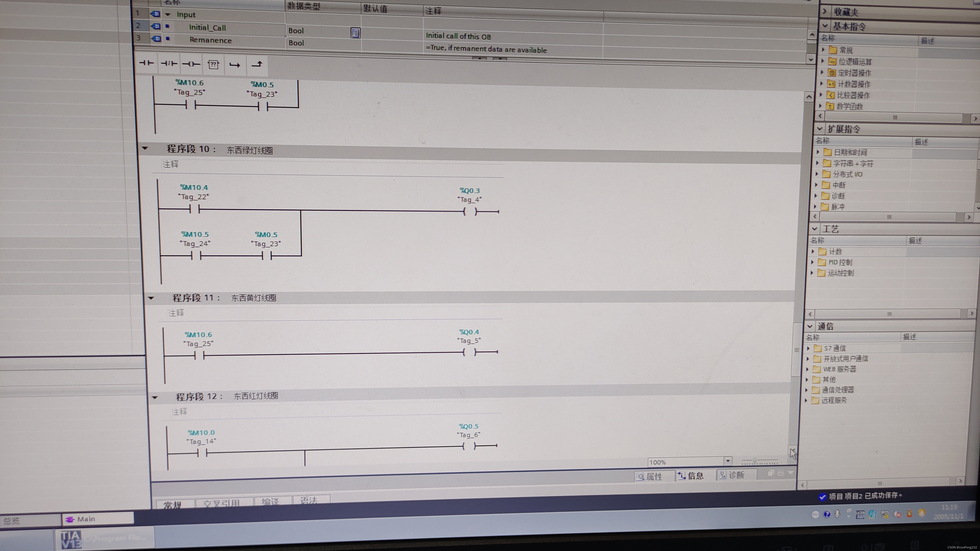Collapse network 程序段 10
Viewport: 980px width, 551px height.
coord(145,148)
